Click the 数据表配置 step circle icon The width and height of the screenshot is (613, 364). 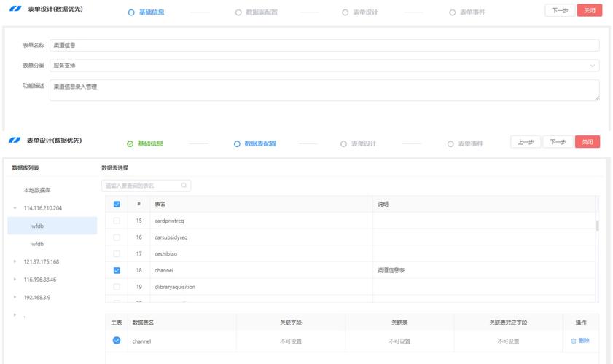(x=237, y=143)
